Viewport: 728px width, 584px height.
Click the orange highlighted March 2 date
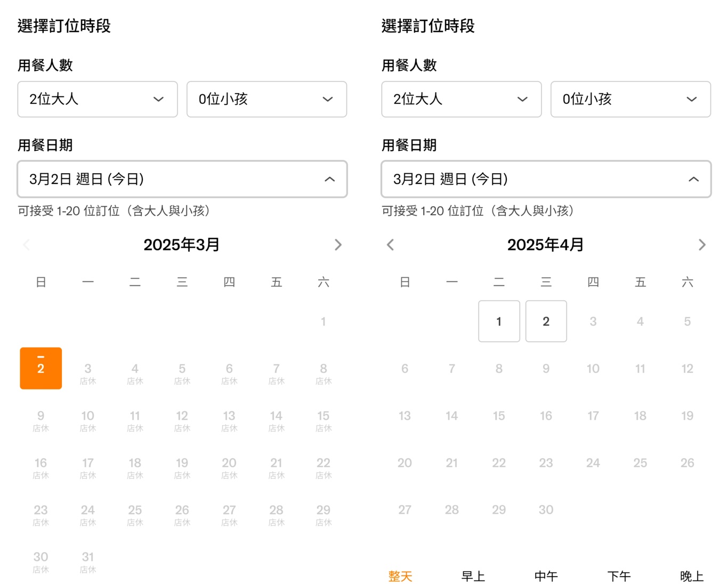click(x=41, y=368)
